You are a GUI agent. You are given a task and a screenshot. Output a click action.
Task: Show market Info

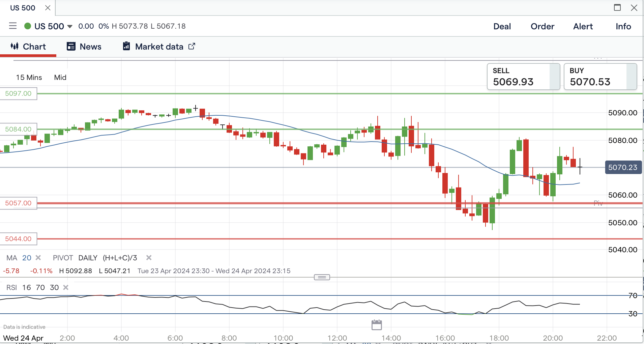623,26
